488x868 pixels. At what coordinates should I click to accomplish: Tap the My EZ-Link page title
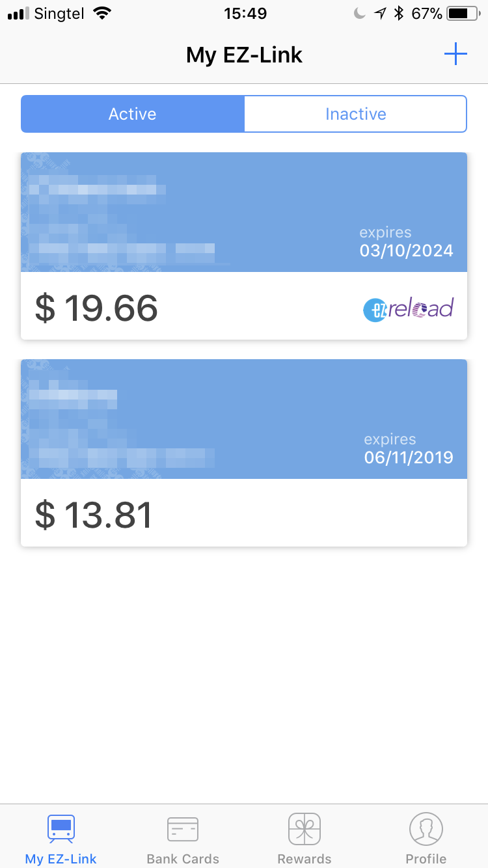(x=244, y=55)
